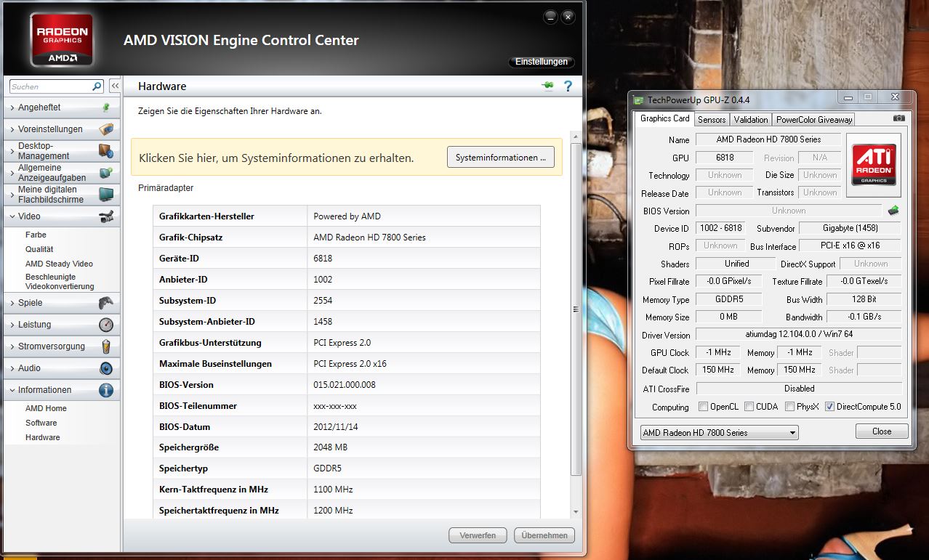Click Systeminformationen button
The image size is (929, 560).
500,157
